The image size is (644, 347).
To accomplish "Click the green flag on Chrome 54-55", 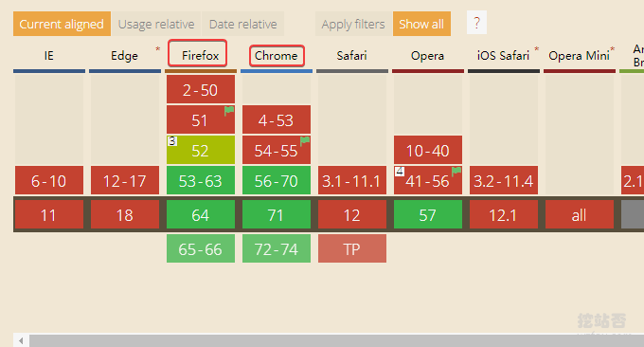I will pyautogui.click(x=305, y=141).
